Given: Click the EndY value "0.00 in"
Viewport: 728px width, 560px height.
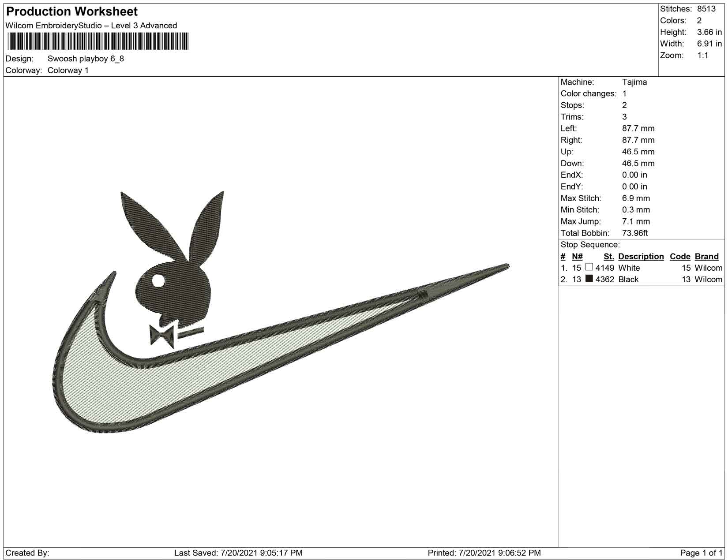Looking at the screenshot, I should tap(635, 187).
